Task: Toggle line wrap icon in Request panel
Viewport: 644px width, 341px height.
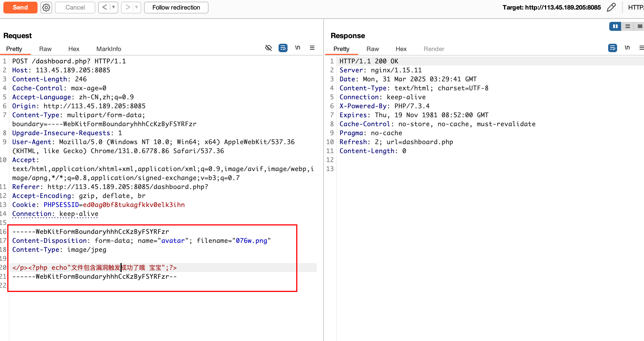Action: pyautogui.click(x=283, y=48)
